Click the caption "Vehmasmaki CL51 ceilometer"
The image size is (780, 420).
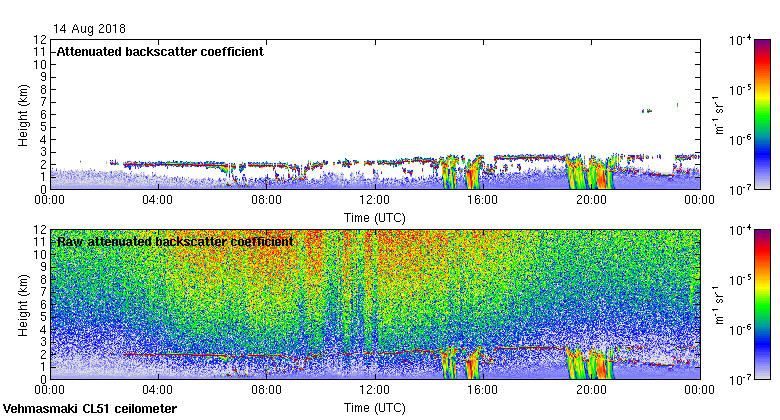[90, 409]
